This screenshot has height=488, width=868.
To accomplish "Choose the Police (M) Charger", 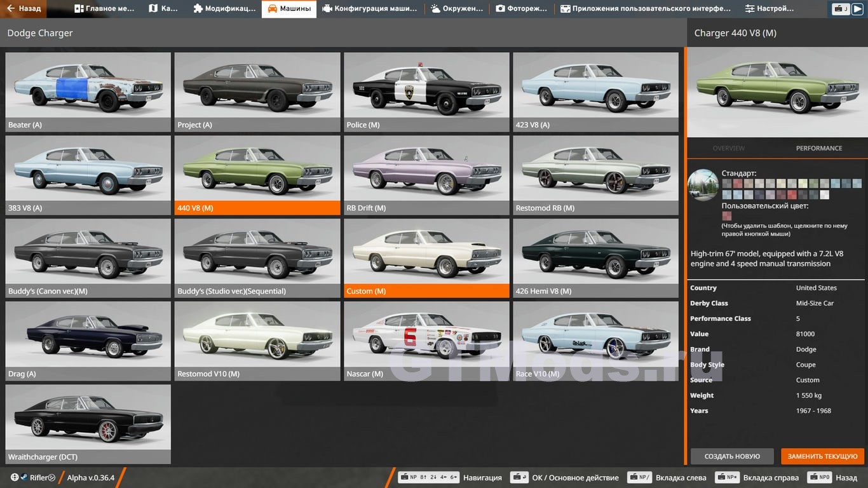I will tap(426, 91).
